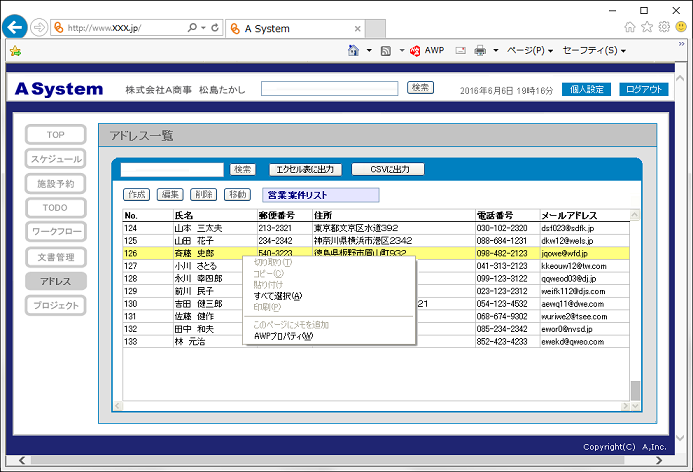This screenshot has width=693, height=472.
Task: Select row 133 林 元治
Action: (376, 342)
